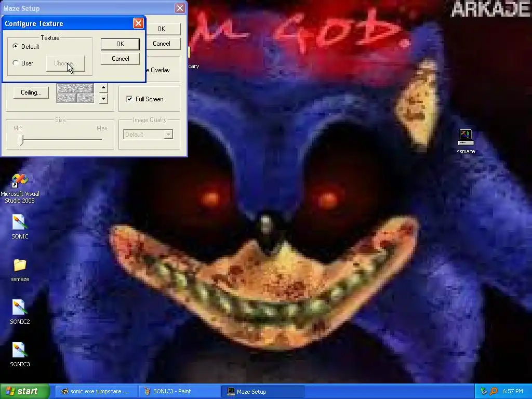
Task: Choose the Default texture radio button
Action: [16, 46]
